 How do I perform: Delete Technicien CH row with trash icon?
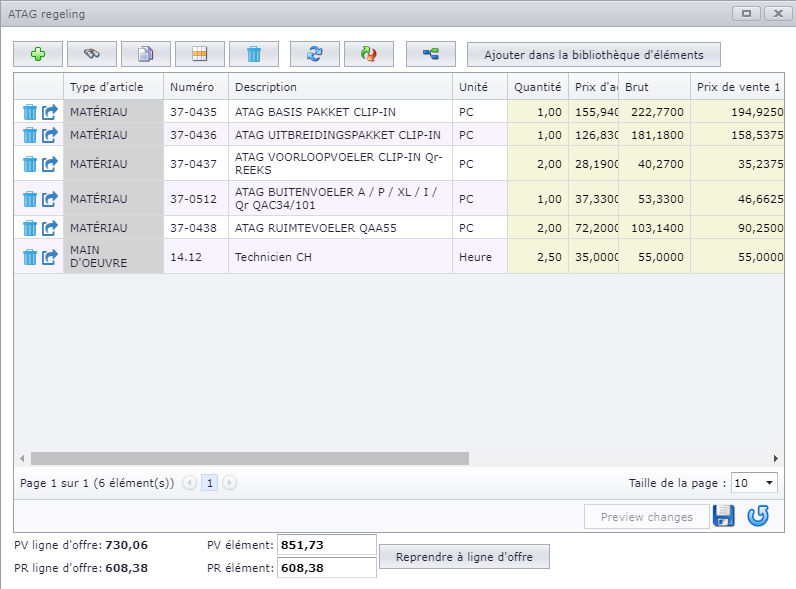click(x=30, y=257)
